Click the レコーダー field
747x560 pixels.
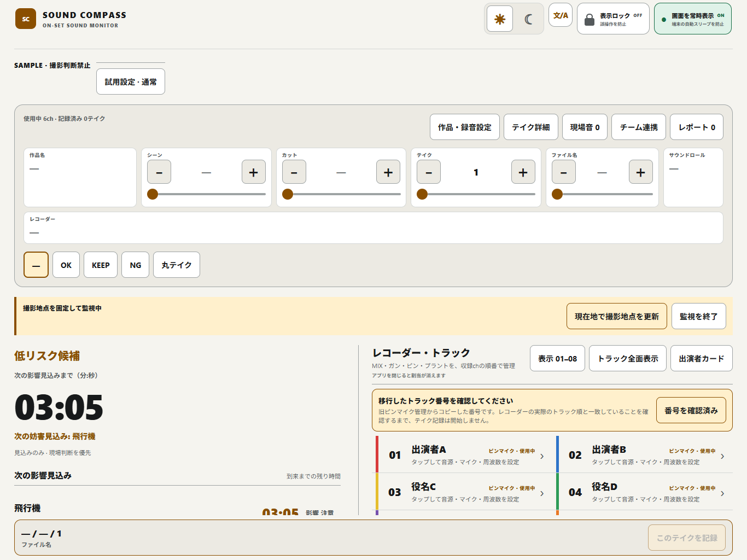click(373, 227)
